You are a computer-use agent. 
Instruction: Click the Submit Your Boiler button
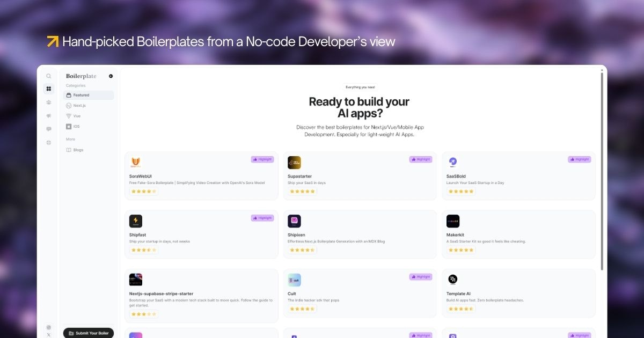coord(89,333)
